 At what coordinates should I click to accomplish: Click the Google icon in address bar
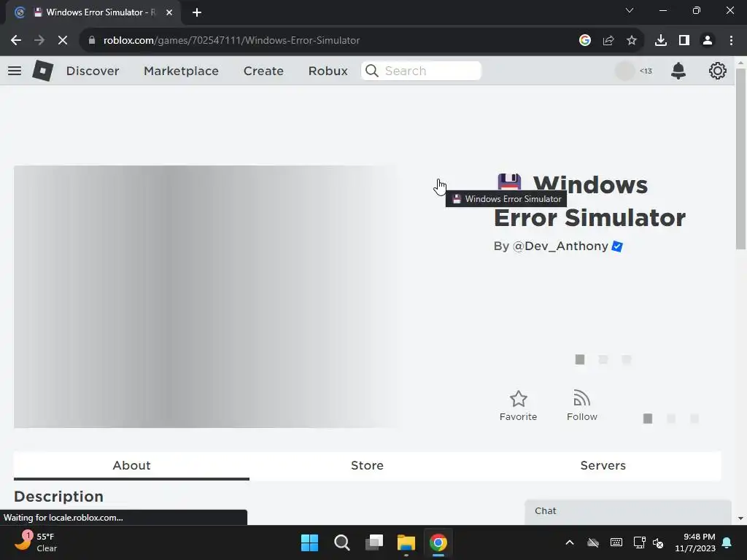(585, 41)
